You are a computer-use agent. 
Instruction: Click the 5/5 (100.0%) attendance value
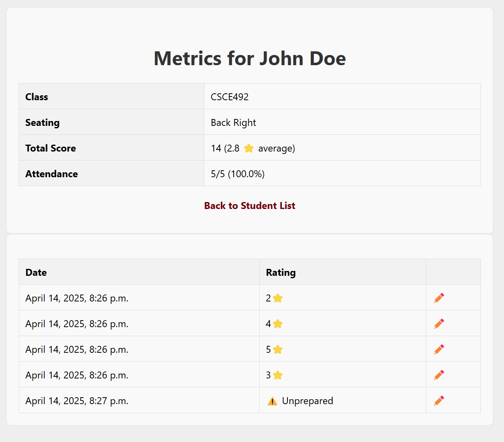point(238,174)
